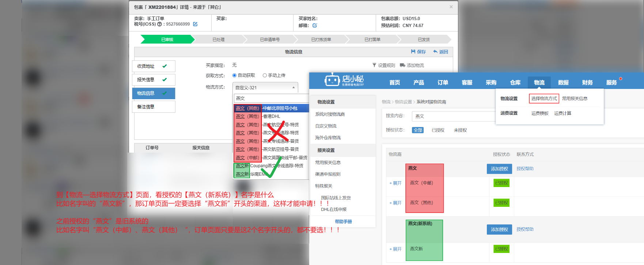Click the 店小秘 robot logo
The height and width of the screenshot is (265, 644).
[344, 80]
